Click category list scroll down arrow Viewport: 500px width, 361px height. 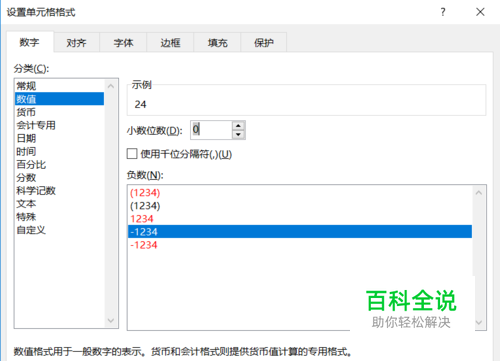tap(111, 321)
